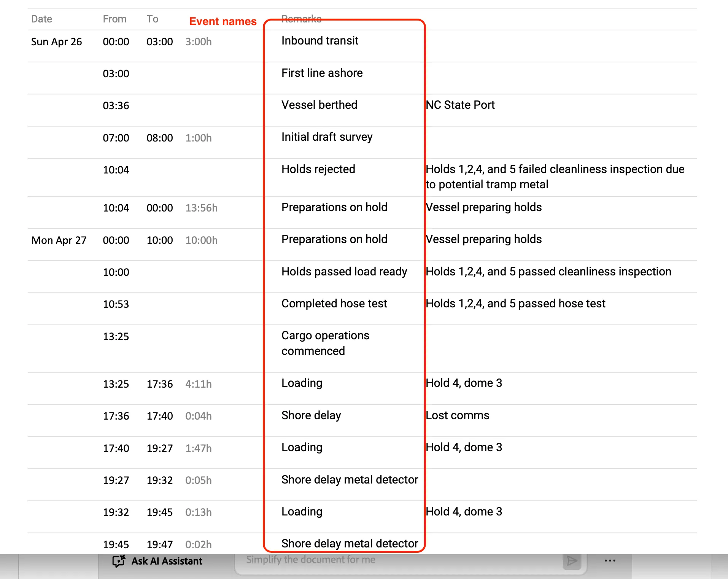728x579 pixels.
Task: Open the three-dots more options menu
Action: [610, 560]
